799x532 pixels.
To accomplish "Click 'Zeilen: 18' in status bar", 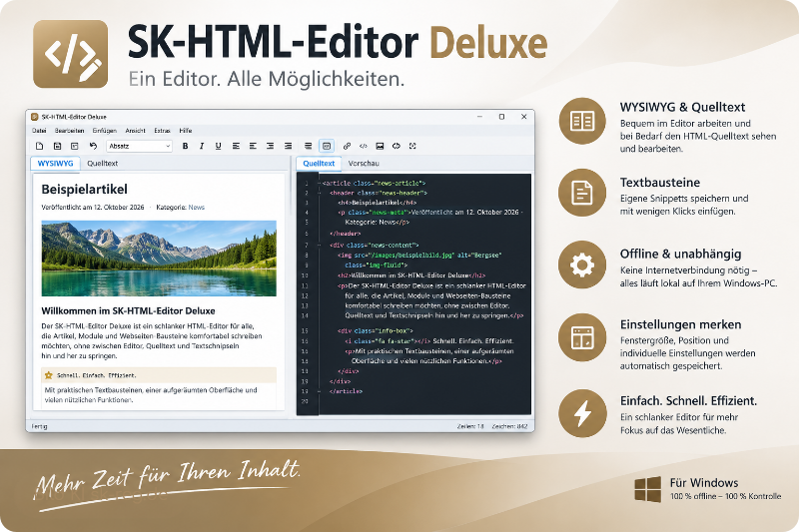I will 470,426.
